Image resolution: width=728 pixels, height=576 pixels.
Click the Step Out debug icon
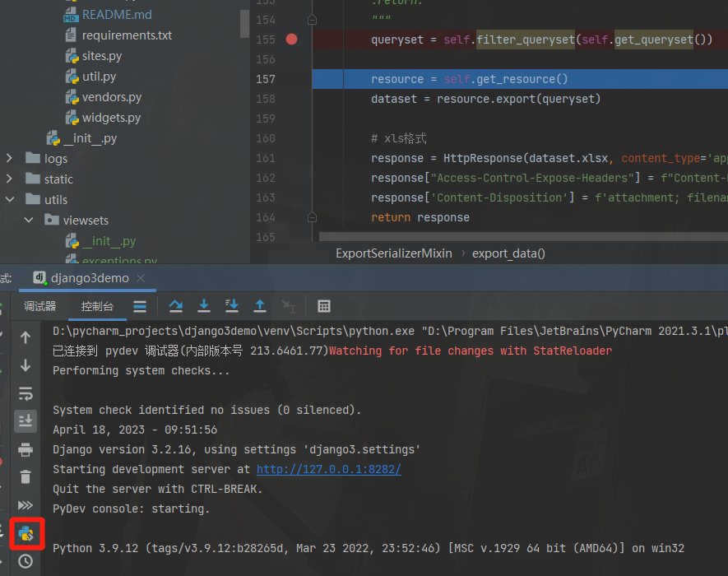coord(260,306)
